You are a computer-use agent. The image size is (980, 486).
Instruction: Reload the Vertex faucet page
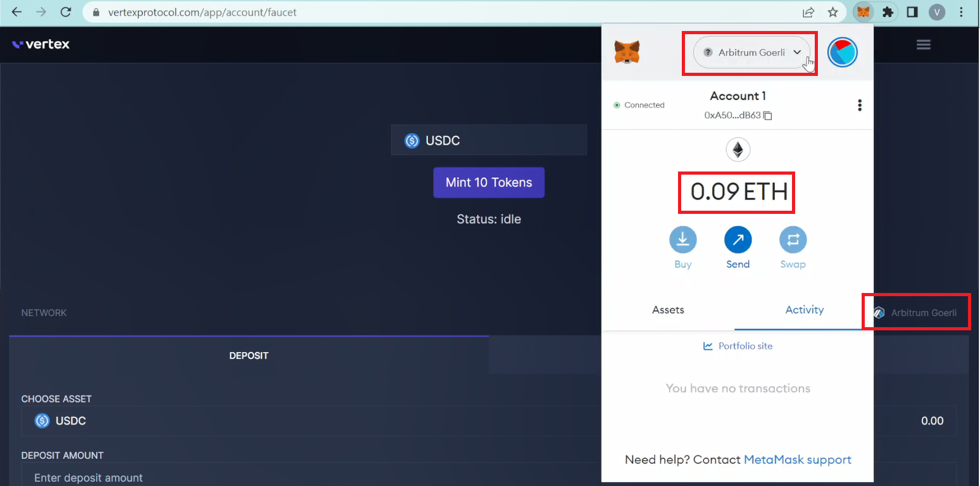tap(65, 12)
